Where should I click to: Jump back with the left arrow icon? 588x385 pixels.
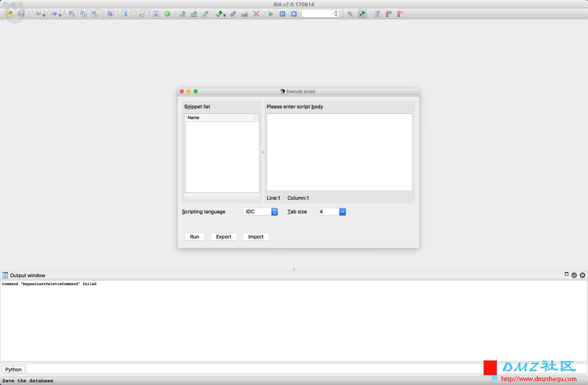pos(38,13)
